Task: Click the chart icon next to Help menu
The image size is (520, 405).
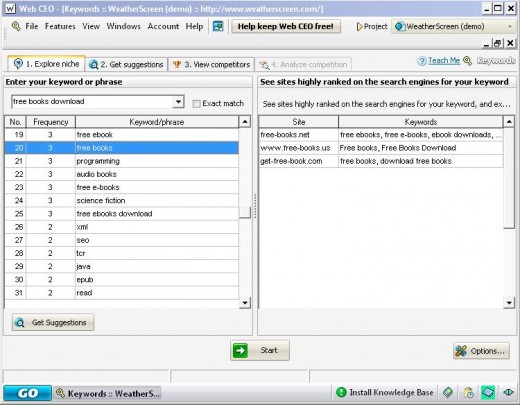Action: pos(218,26)
